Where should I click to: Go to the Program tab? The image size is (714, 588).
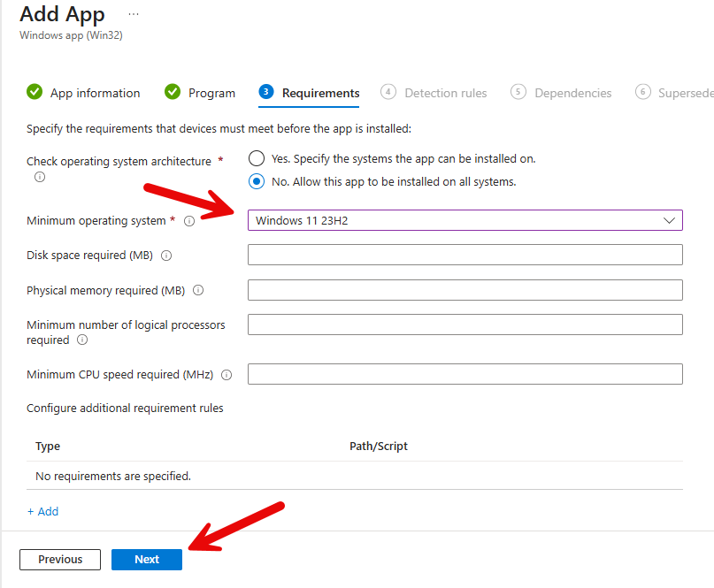[x=211, y=93]
